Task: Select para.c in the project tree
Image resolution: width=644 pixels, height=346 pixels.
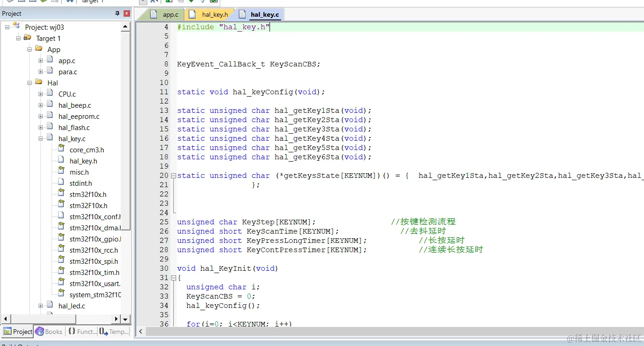Action: pos(68,72)
